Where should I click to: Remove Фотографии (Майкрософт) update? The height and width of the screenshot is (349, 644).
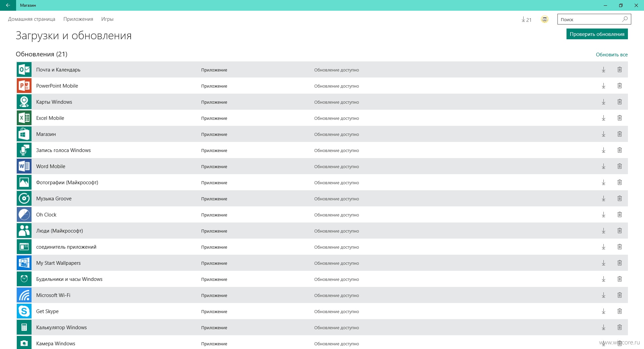[620, 182]
